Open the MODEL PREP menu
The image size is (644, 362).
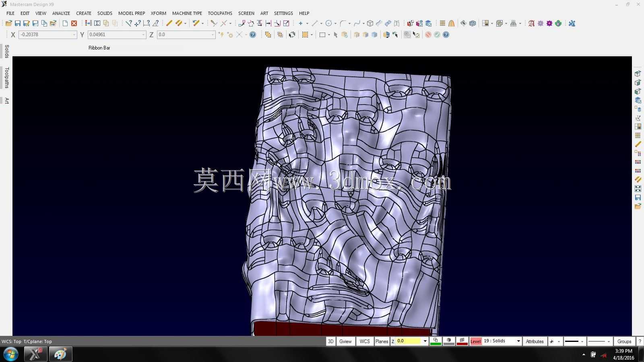(x=132, y=13)
